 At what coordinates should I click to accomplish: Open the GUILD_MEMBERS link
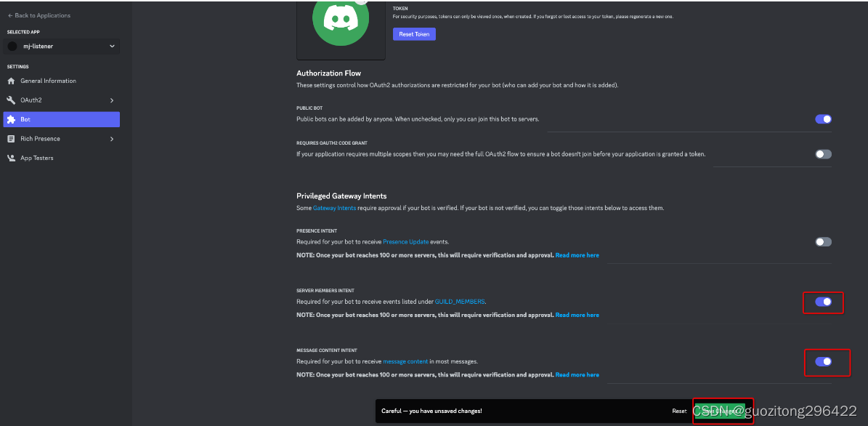coord(460,302)
